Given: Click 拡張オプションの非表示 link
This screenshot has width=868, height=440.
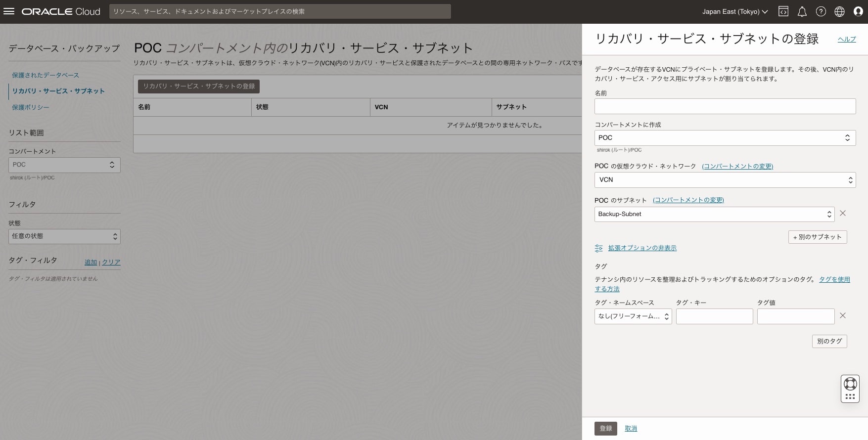Looking at the screenshot, I should click(x=642, y=248).
